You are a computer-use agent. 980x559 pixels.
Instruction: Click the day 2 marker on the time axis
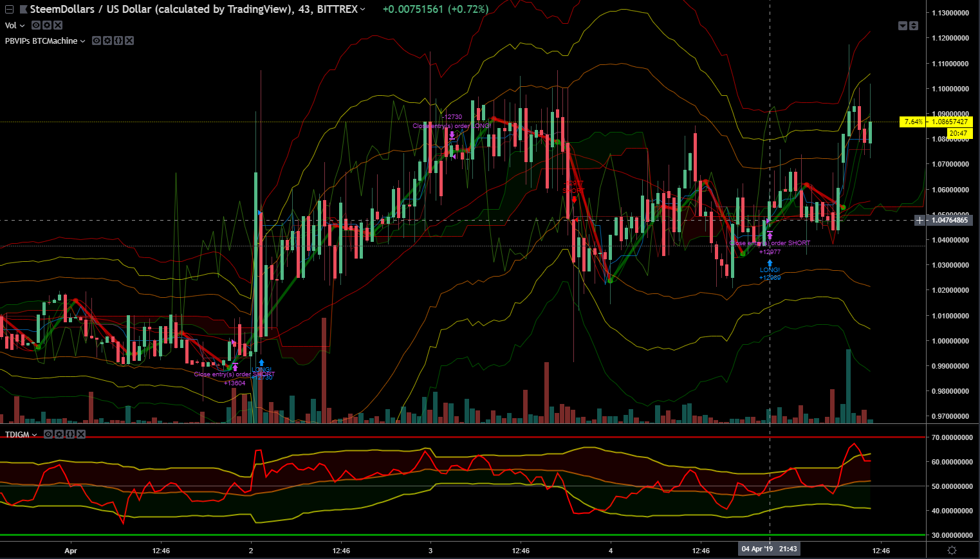pyautogui.click(x=251, y=551)
